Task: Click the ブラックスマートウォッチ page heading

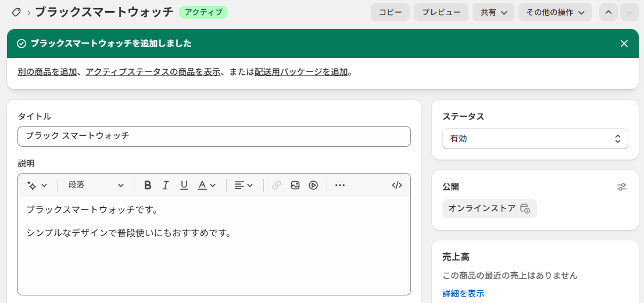Action: click(x=104, y=12)
